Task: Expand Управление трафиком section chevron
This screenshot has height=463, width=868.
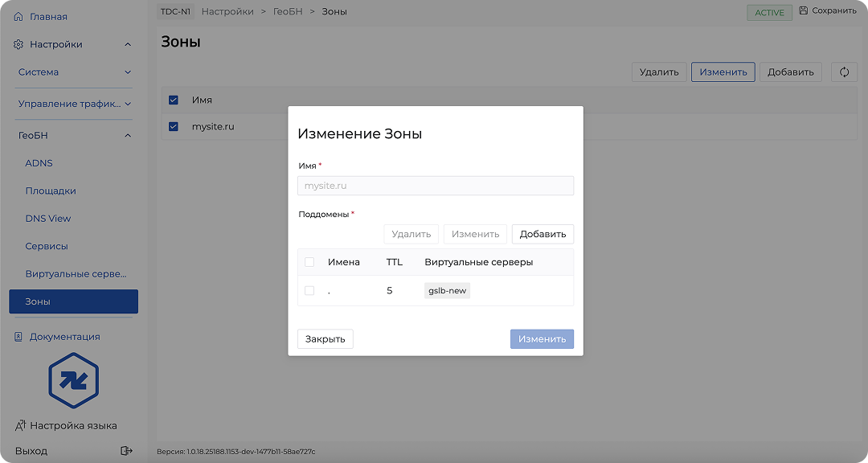Action: tap(128, 104)
